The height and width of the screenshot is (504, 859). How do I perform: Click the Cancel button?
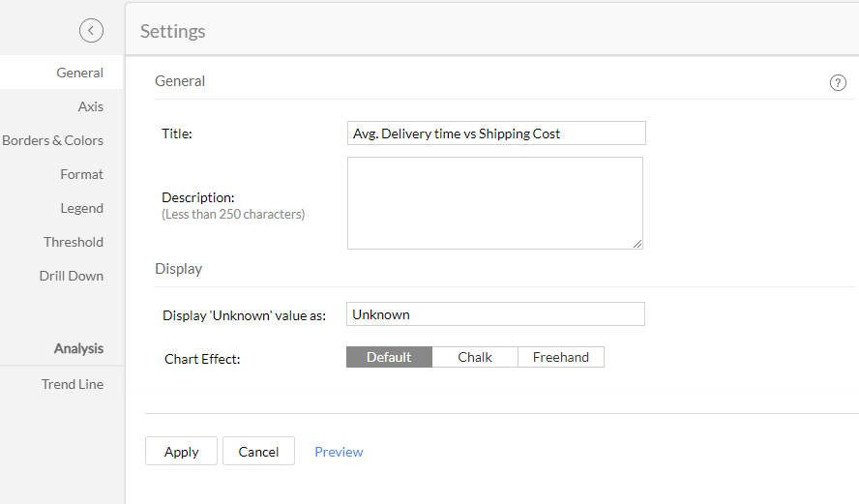pyautogui.click(x=258, y=452)
